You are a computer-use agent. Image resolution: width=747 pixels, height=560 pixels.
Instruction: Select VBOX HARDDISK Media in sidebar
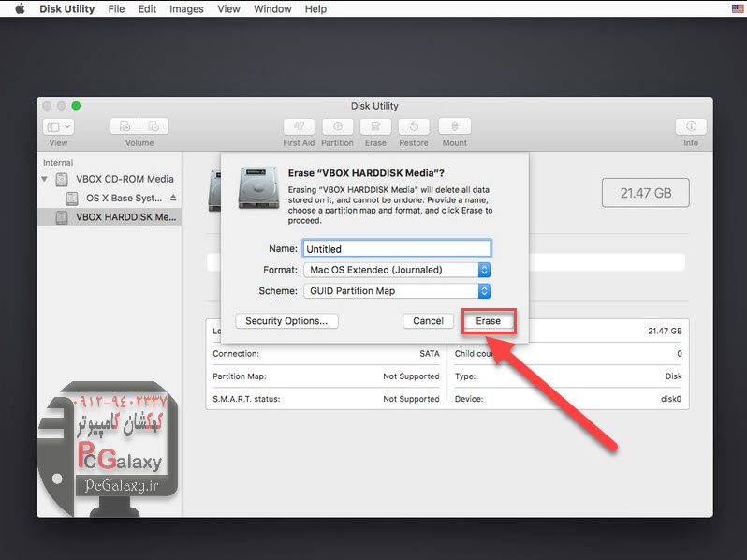[114, 217]
